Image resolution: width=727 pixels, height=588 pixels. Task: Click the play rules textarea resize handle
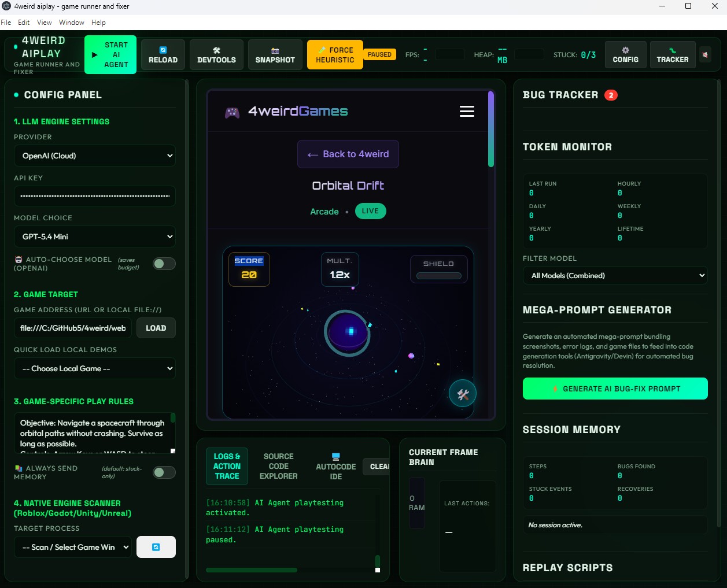173,451
